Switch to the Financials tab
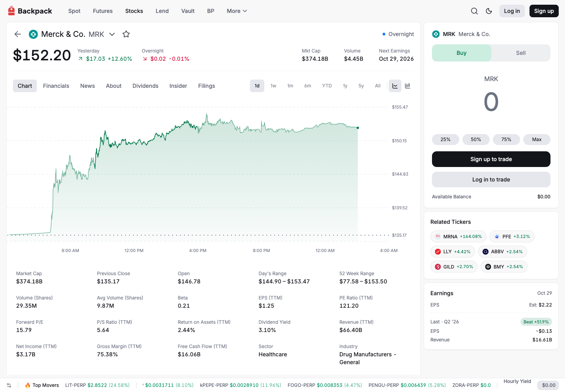 click(x=56, y=86)
